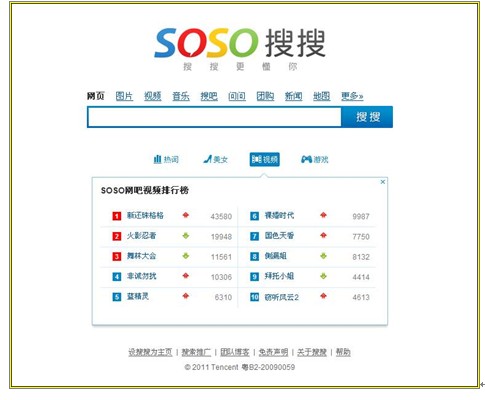
Task: Click the blue 搜搜 search button
Action: tap(367, 117)
